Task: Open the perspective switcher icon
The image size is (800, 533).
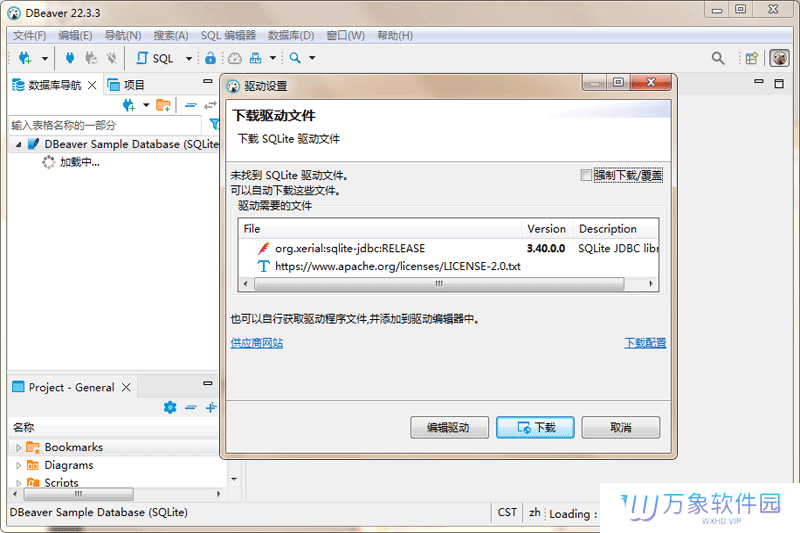Action: coord(752,58)
